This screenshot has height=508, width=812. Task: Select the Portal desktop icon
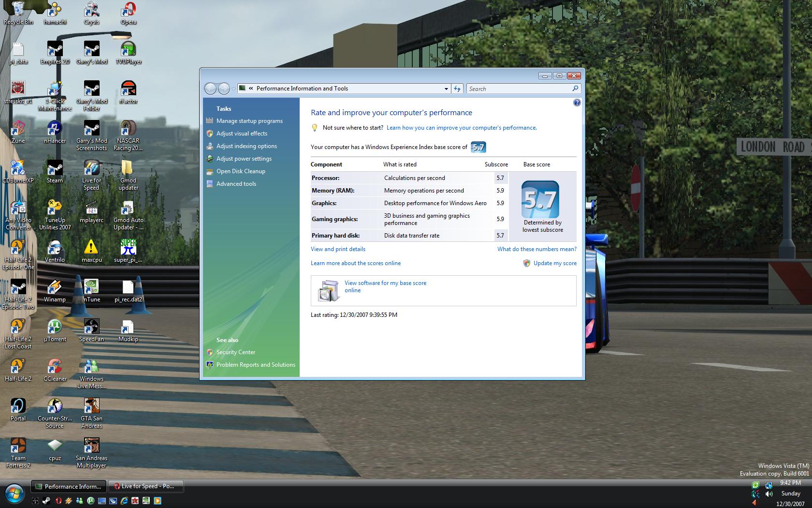pos(18,410)
